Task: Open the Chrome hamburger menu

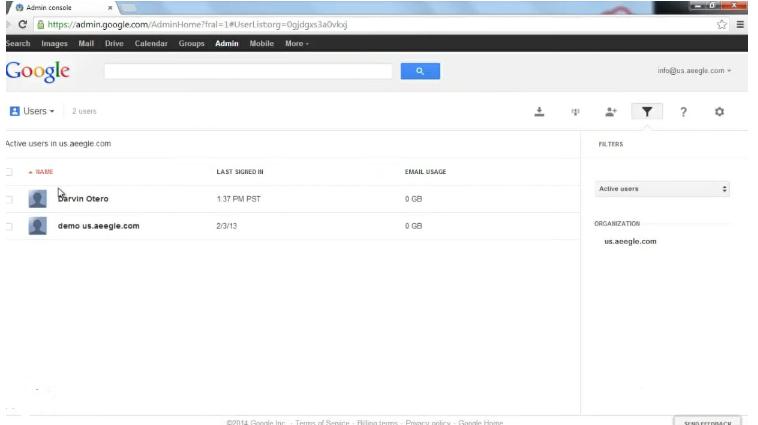Action: [740, 25]
